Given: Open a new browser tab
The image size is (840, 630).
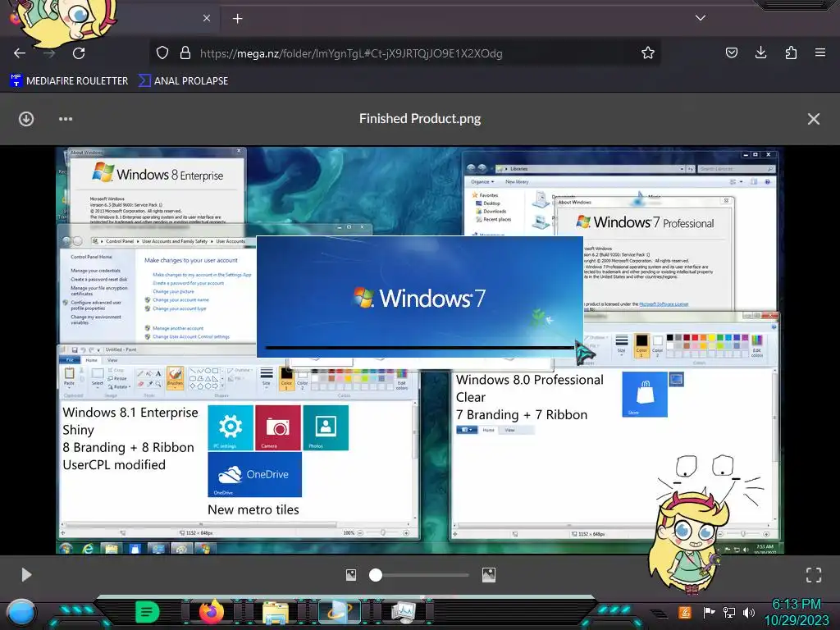Looking at the screenshot, I should coord(237,19).
